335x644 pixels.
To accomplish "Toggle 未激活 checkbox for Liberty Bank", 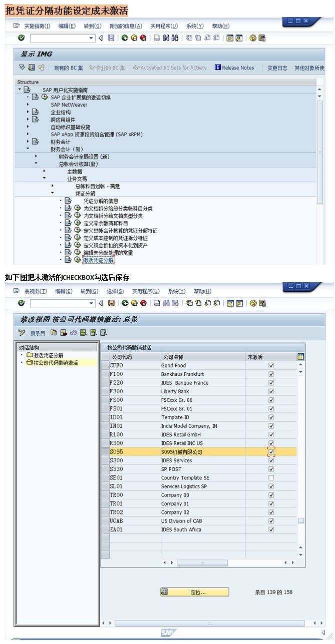I will point(271,391).
